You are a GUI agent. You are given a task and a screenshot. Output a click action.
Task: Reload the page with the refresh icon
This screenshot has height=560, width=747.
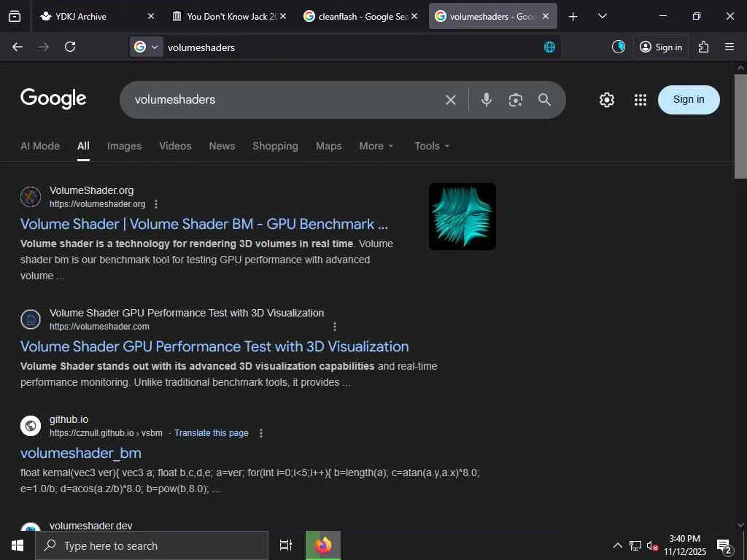point(70,47)
